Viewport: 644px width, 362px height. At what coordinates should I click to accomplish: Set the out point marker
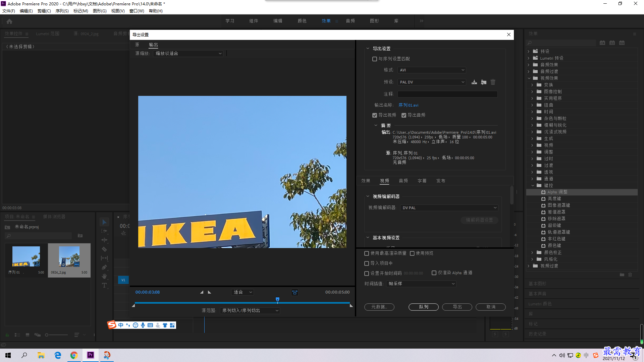(x=210, y=292)
